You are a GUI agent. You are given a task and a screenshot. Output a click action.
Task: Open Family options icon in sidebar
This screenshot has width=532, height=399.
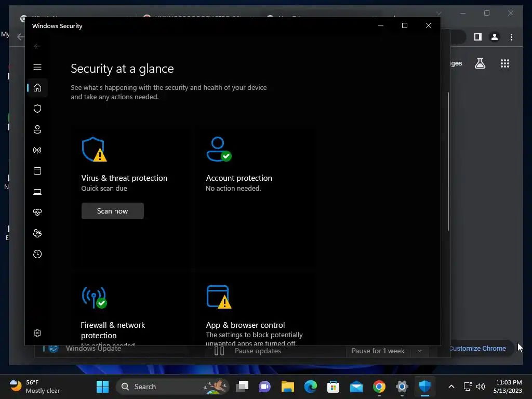coord(37,233)
